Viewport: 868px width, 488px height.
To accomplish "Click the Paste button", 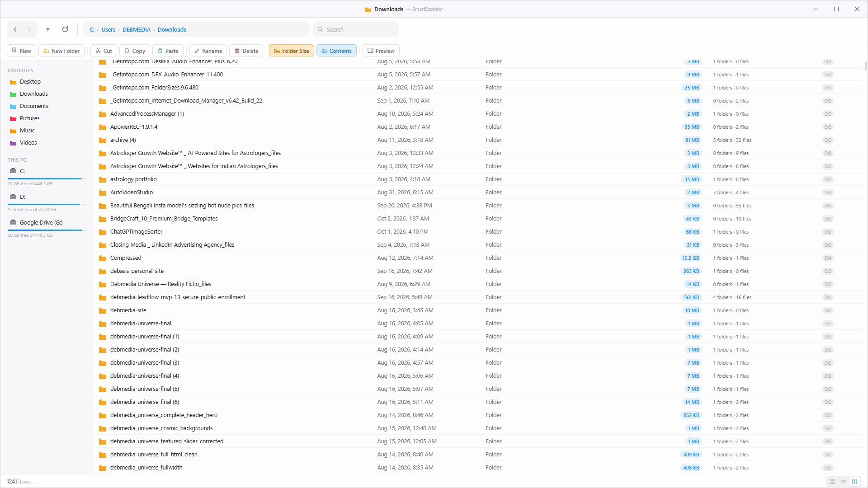I will (168, 51).
